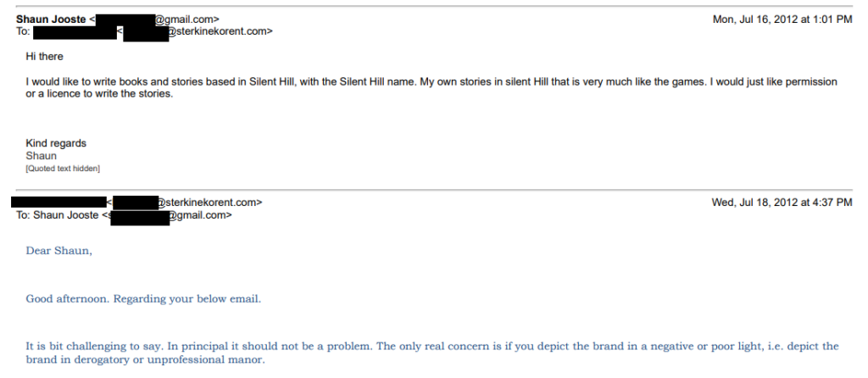Click the Kind regards closing line
The image size is (868, 378).
(56, 143)
